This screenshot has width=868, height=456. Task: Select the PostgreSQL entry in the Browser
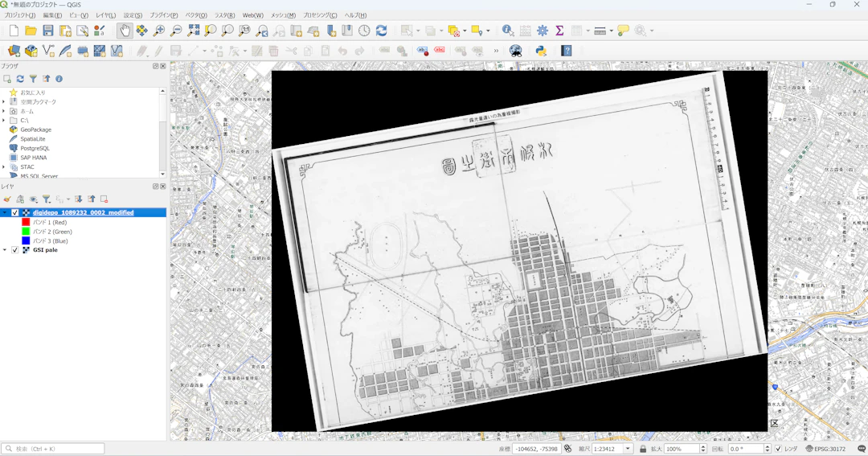pyautogui.click(x=35, y=149)
